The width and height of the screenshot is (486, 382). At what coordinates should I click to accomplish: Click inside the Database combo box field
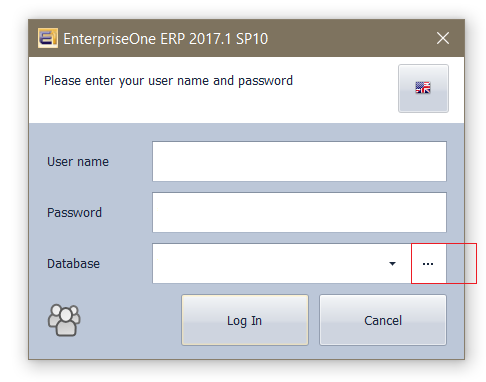(x=282, y=264)
